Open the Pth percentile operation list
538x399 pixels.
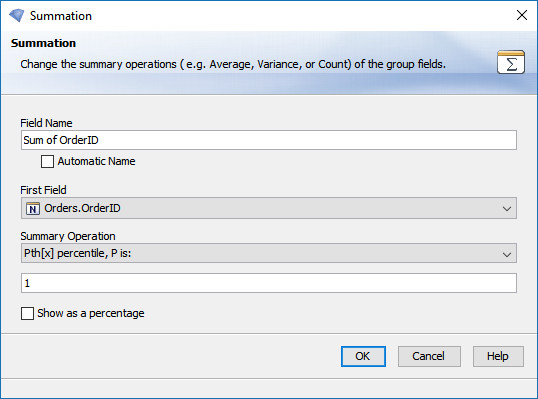[269, 253]
